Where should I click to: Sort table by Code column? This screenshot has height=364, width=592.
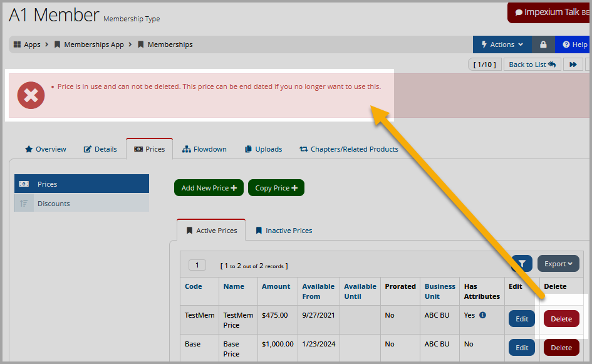pyautogui.click(x=194, y=286)
